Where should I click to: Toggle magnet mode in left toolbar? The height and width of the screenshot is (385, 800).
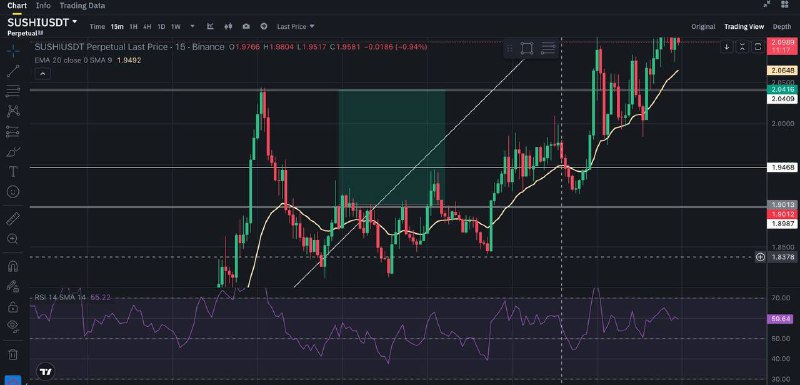point(13,266)
